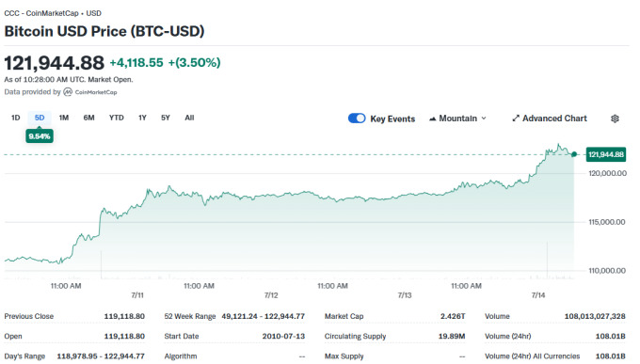Choose the 5Y range tab
This screenshot has height=364, width=640.
(x=166, y=118)
